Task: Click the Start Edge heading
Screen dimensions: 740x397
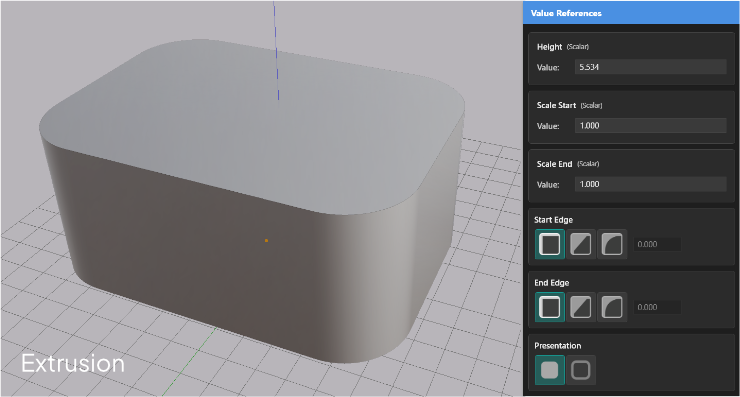Action: (x=553, y=220)
